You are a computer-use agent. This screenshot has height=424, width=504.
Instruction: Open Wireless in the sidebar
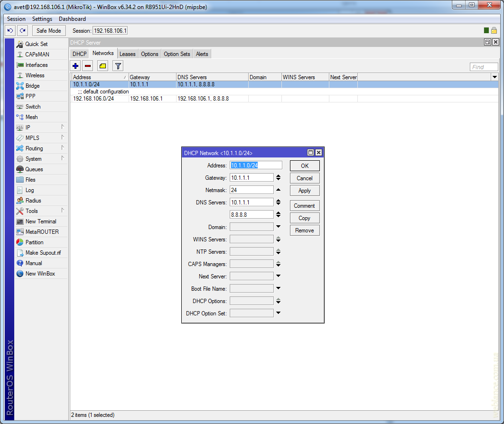click(35, 75)
